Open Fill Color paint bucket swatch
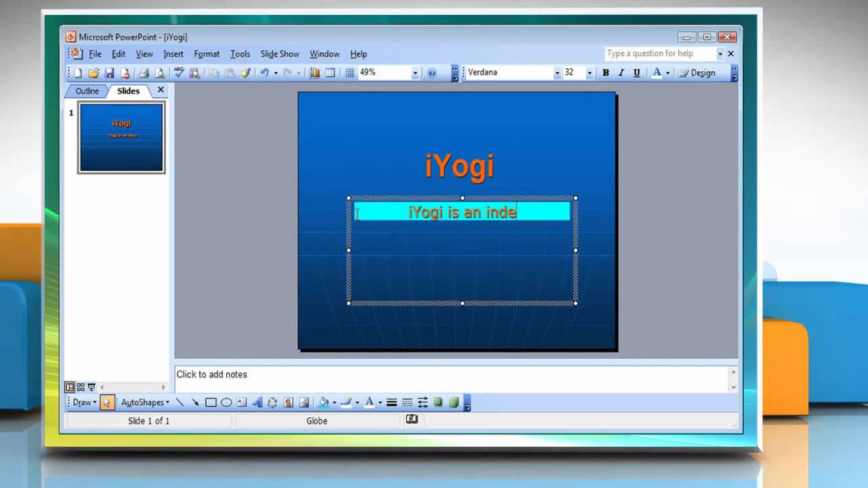Viewport: 868px width, 488px height. pos(323,403)
